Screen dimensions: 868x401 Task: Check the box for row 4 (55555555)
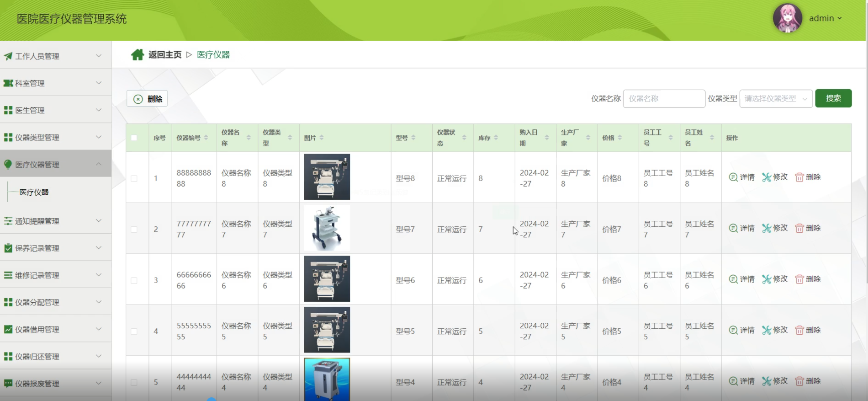[x=134, y=331]
